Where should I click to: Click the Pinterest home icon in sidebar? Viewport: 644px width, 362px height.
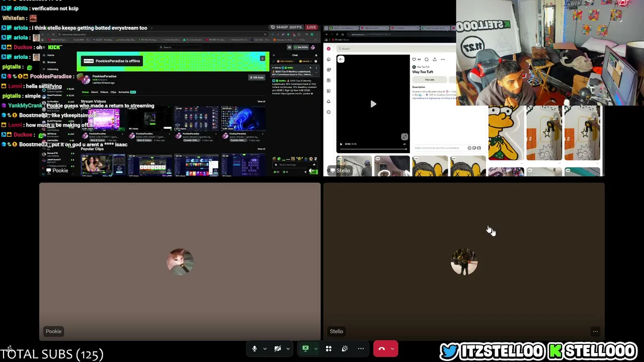pos(329,59)
